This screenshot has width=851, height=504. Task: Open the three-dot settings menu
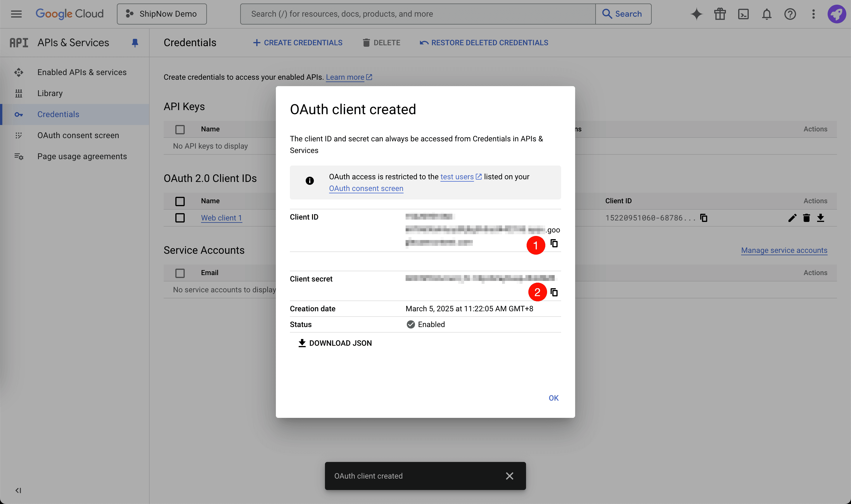(x=813, y=14)
